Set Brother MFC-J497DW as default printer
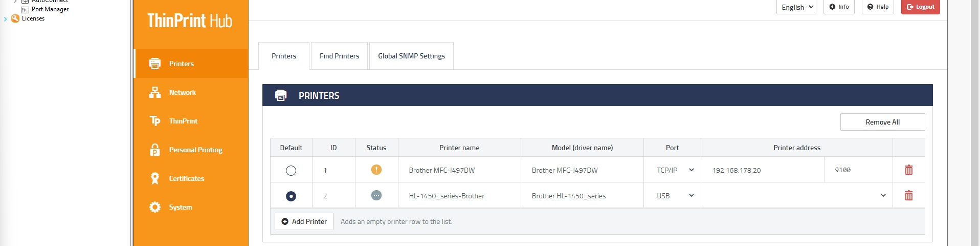 (291, 171)
